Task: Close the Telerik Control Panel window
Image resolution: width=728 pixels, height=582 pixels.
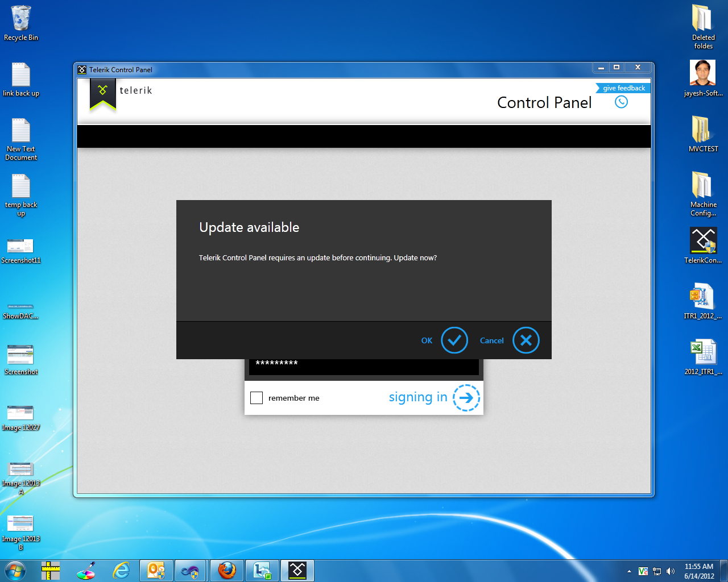Action: click(638, 68)
